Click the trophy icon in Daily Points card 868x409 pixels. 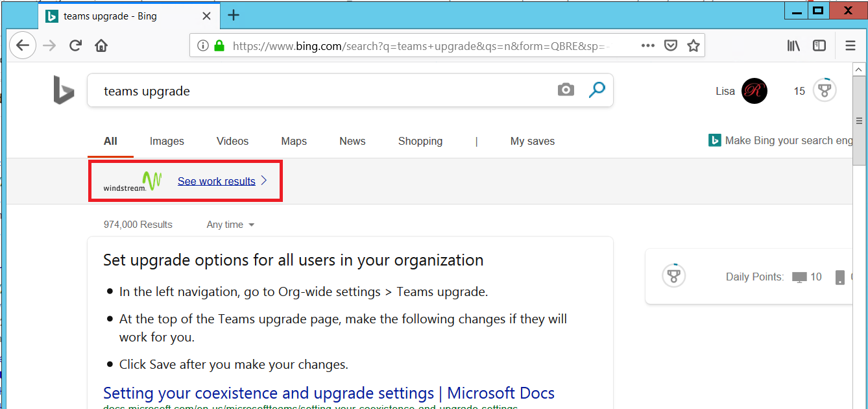(x=674, y=276)
